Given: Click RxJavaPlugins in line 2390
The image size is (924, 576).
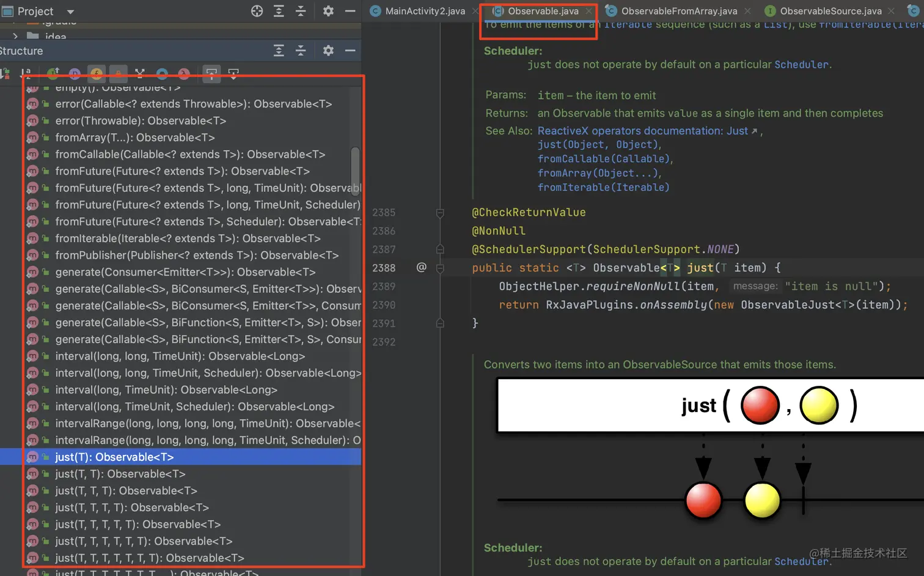Looking at the screenshot, I should point(589,305).
